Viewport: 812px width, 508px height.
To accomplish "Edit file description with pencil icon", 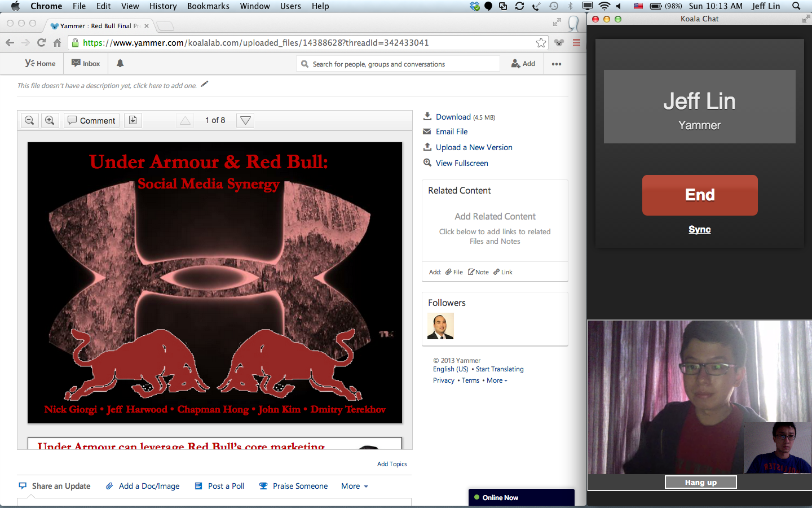I will [204, 84].
